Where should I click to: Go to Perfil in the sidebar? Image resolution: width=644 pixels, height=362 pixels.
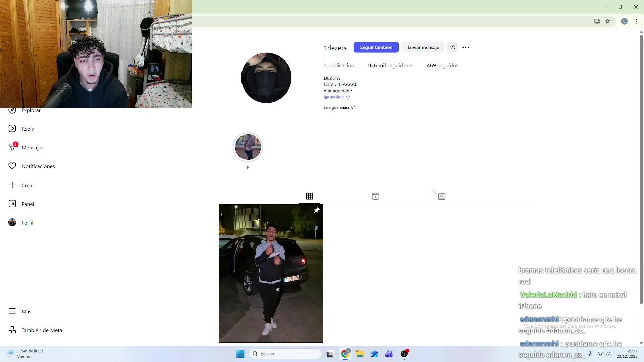21,223
